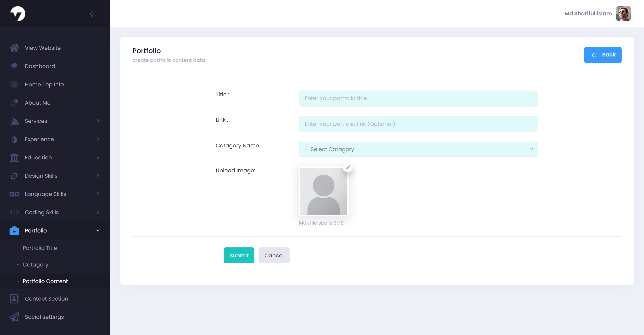Click the paper plane Social settings icon
The height and width of the screenshot is (335, 644).
click(14, 317)
